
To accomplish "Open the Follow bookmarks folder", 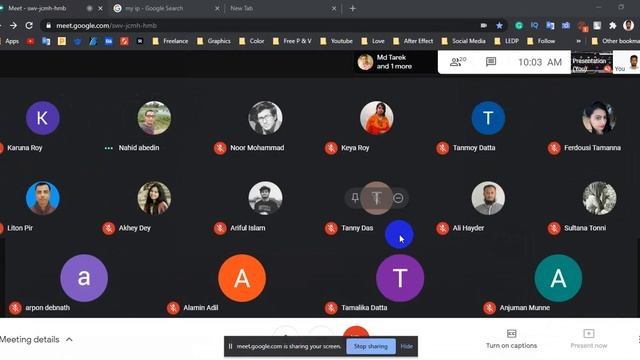I will tap(541, 41).
